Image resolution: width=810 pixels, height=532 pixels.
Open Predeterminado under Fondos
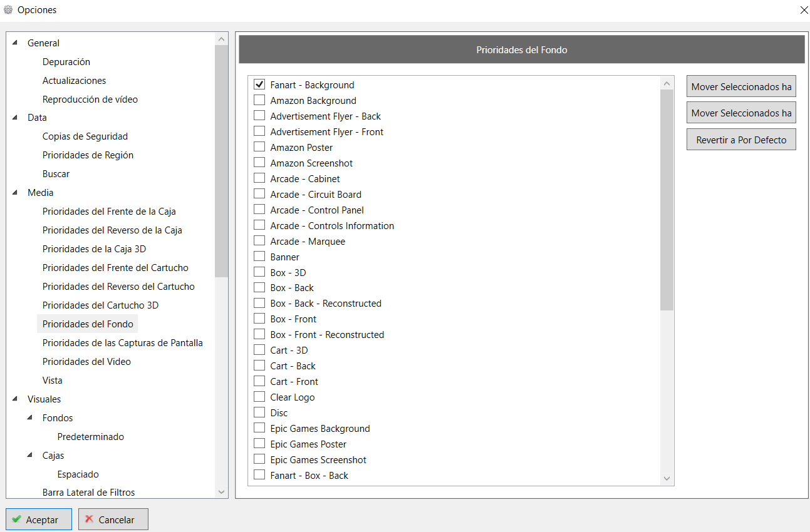90,437
